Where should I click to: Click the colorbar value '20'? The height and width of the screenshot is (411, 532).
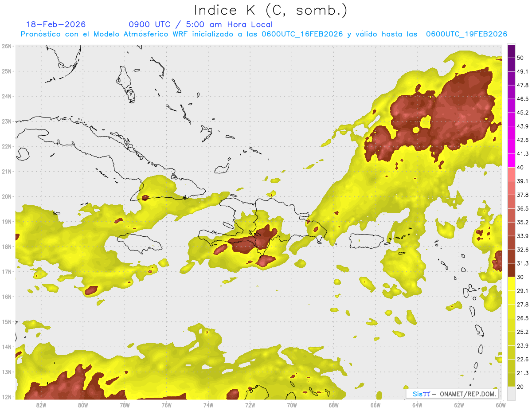click(520, 387)
